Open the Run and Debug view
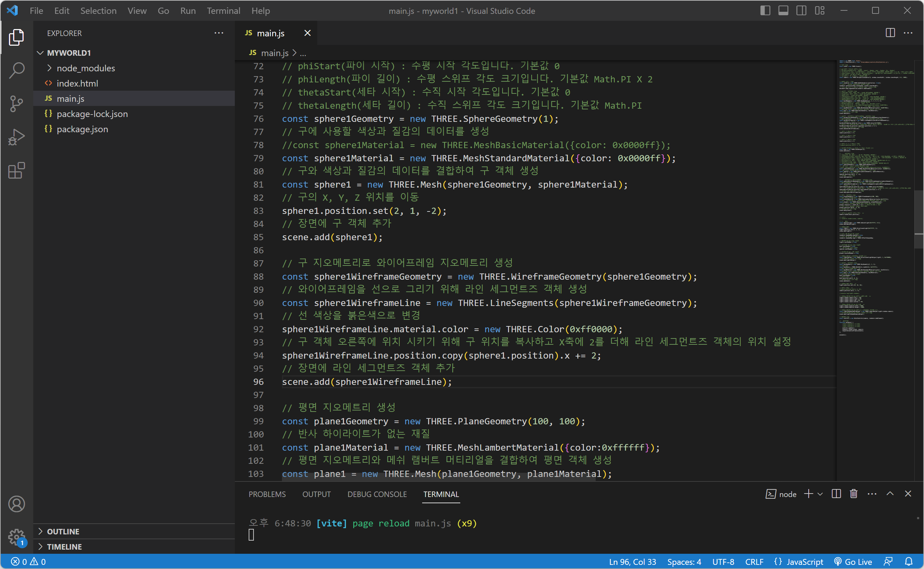This screenshot has height=569, width=924. click(17, 137)
